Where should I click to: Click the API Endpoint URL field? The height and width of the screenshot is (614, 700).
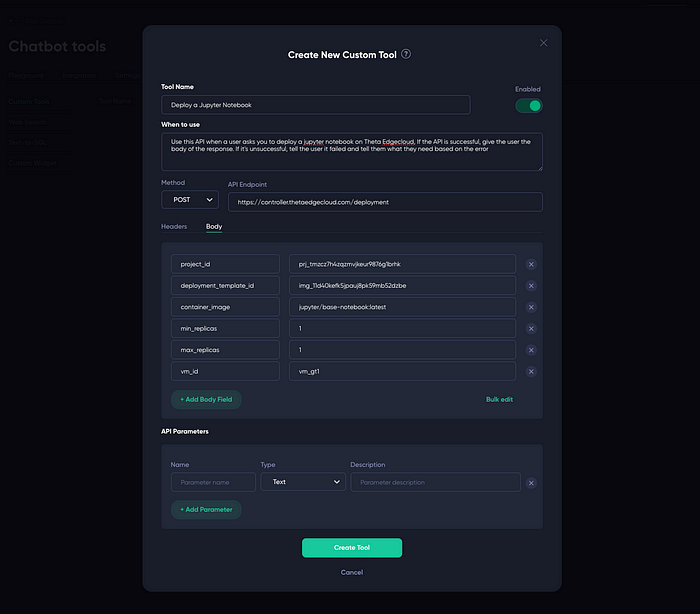tap(385, 202)
